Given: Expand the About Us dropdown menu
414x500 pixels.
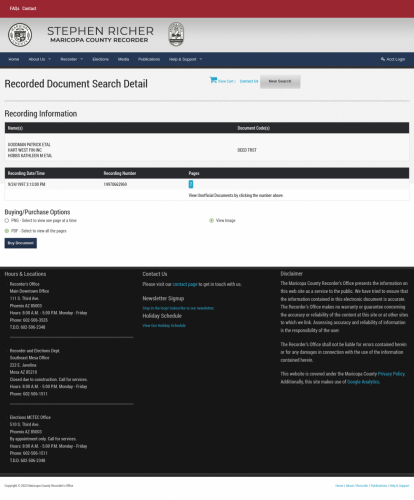Looking at the screenshot, I should point(40,59).
